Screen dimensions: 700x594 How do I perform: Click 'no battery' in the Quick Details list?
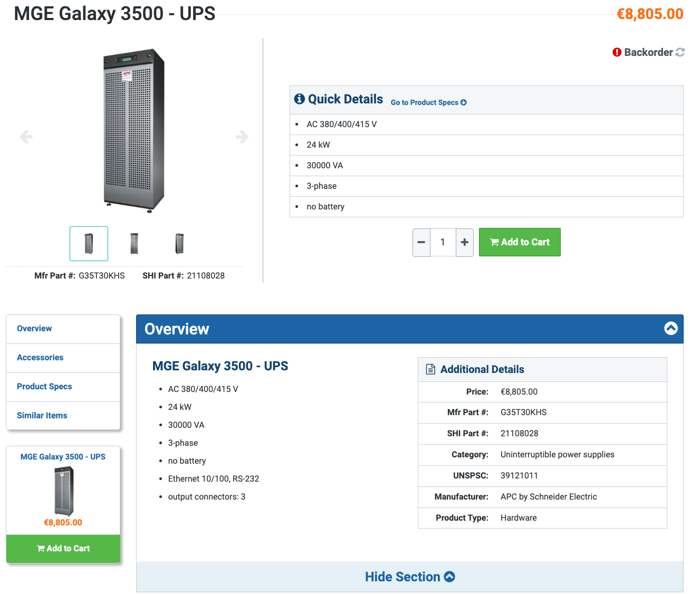click(325, 207)
